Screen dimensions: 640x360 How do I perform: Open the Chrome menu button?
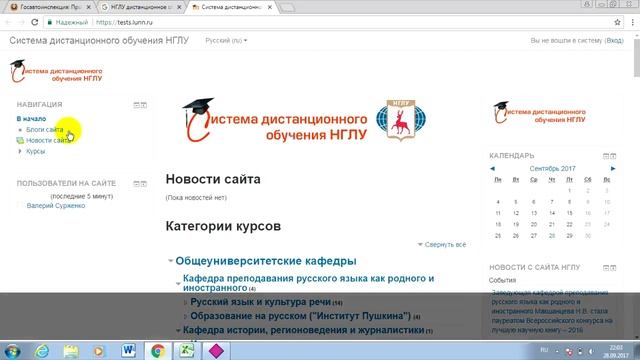(x=633, y=22)
